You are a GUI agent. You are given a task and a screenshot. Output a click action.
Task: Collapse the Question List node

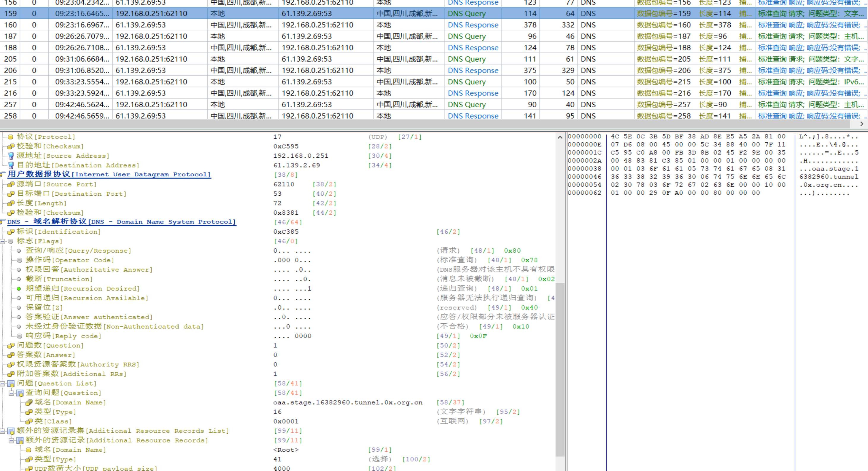[2, 384]
